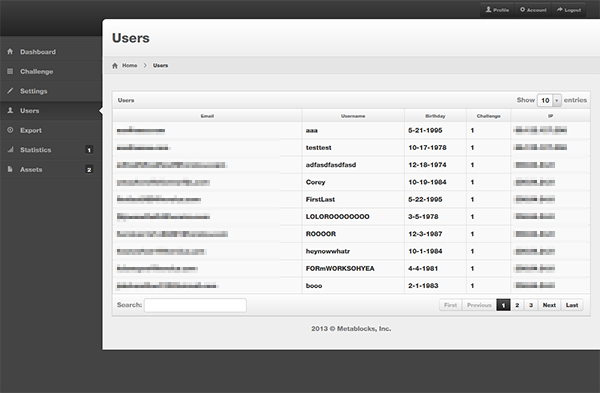The height and width of the screenshot is (393, 600).
Task: Click the Assets badge showing 2
Action: (89, 170)
